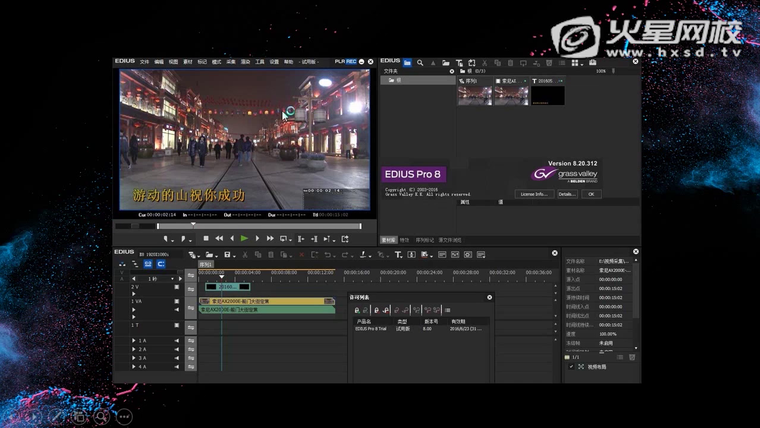This screenshot has height=428, width=760.
Task: Expand the 1 A audio track arrow
Action: click(133, 342)
